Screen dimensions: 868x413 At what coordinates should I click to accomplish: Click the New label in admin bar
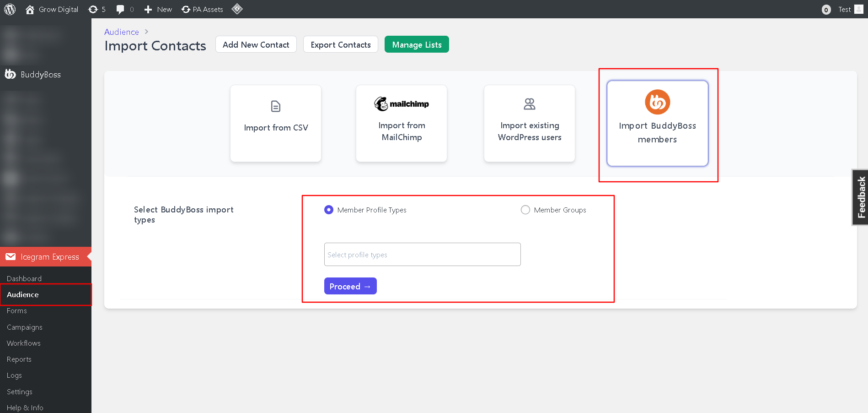(164, 9)
